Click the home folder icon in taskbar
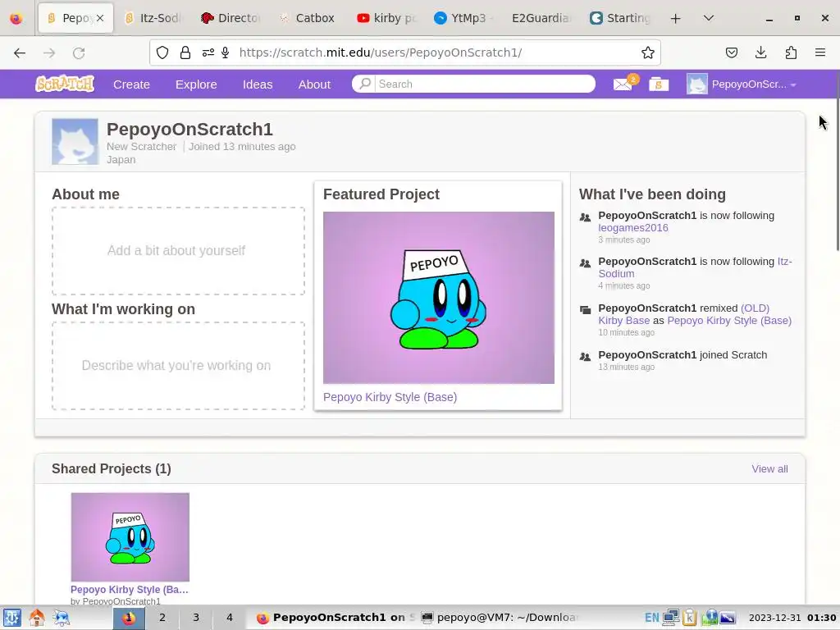The height and width of the screenshot is (630, 840). (36, 618)
